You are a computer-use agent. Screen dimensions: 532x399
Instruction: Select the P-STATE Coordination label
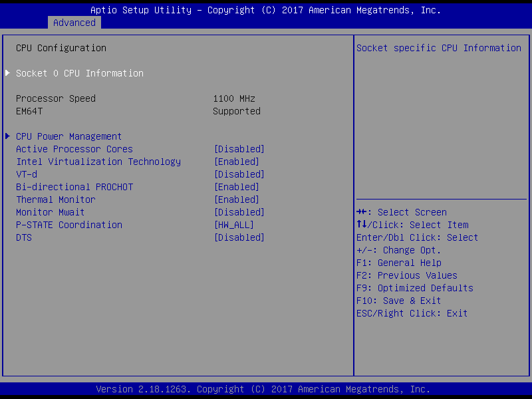69,225
